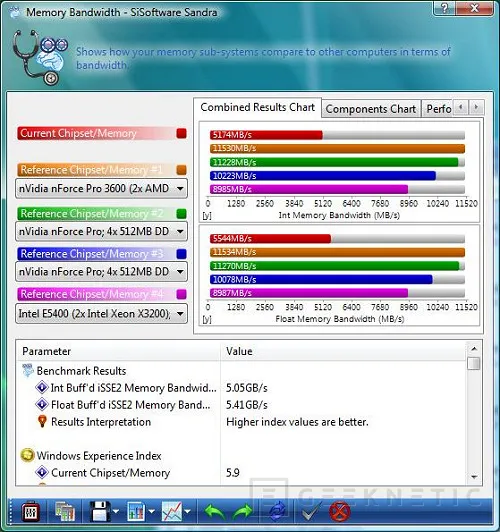This screenshot has width=500, height=532.
Task: Switch to the Components Chart tab
Action: 371,109
